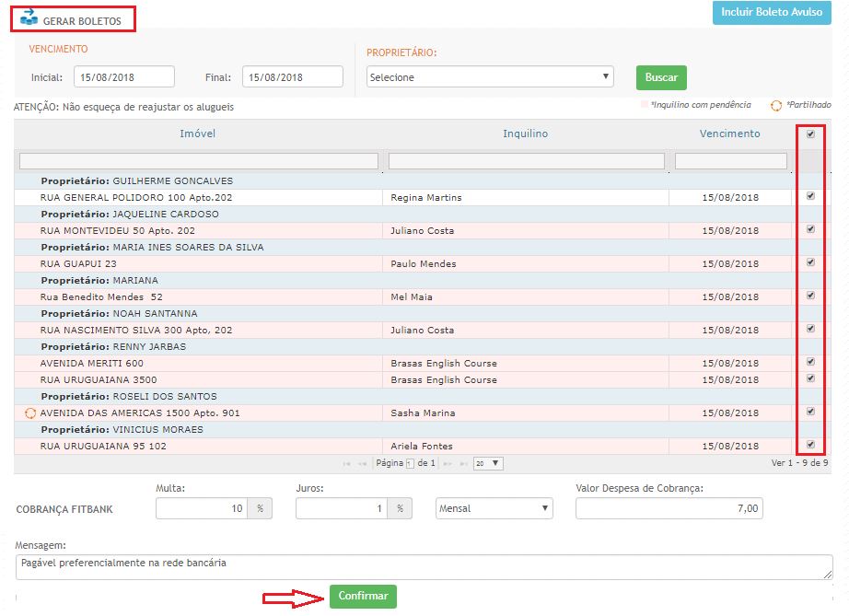Click the Incluir Boleto Avulso button

point(771,13)
